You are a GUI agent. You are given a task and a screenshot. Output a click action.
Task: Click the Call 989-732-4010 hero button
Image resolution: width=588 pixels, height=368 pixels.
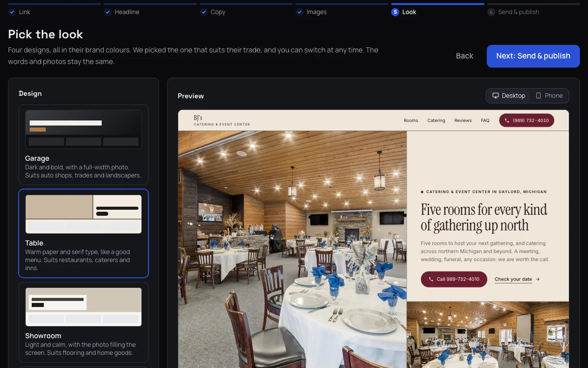[x=454, y=279]
